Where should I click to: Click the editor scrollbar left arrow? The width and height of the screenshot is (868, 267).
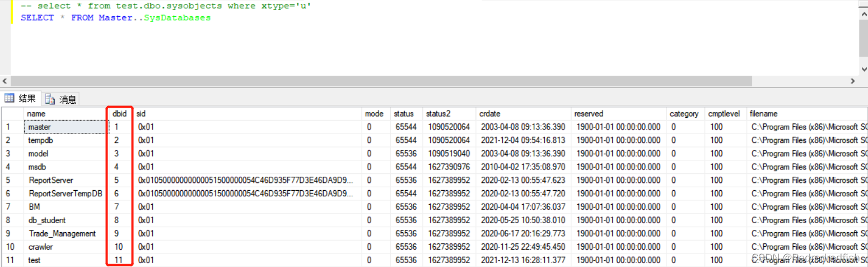[5, 81]
